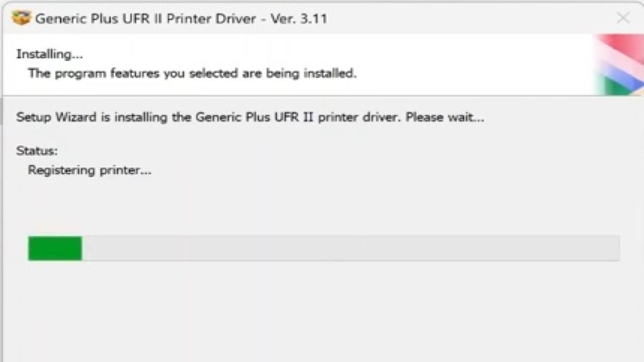Close the printer driver installer window
644x362 pixels.
pyautogui.click(x=623, y=18)
